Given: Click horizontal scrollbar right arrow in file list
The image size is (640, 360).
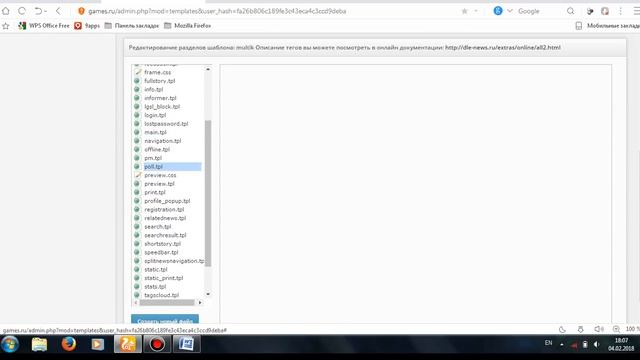Looking at the screenshot, I should pos(200,302).
